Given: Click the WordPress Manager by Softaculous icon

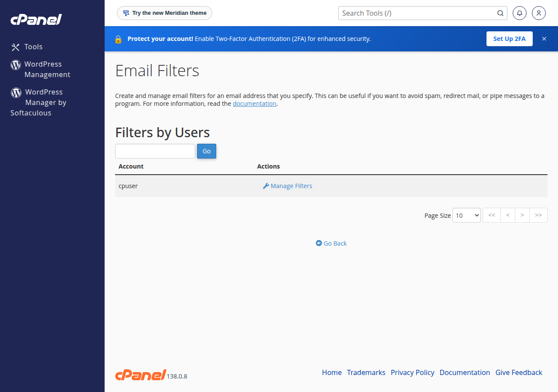Looking at the screenshot, I should (16, 92).
